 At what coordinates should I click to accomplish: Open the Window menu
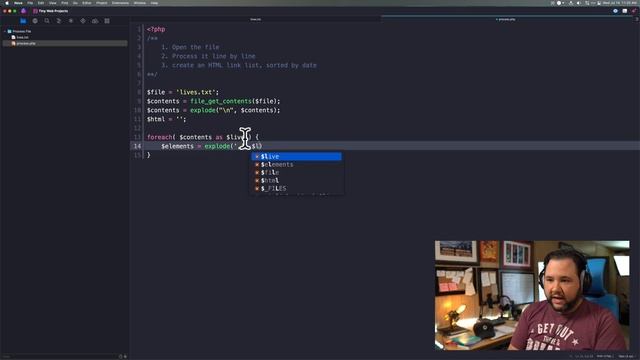(x=140, y=3)
